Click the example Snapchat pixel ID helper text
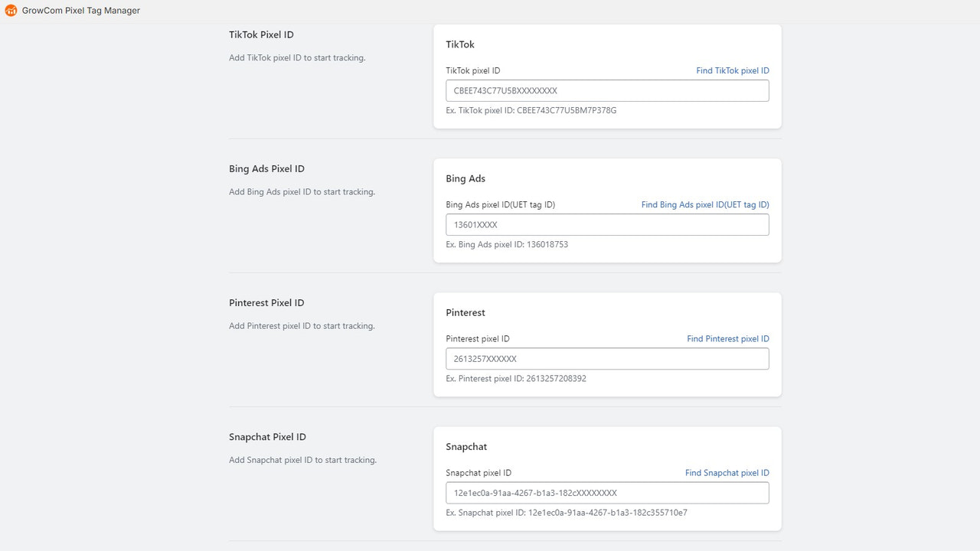 [567, 513]
